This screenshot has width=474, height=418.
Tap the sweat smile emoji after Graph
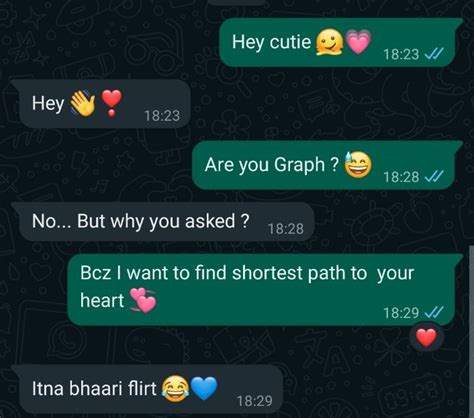357,165
